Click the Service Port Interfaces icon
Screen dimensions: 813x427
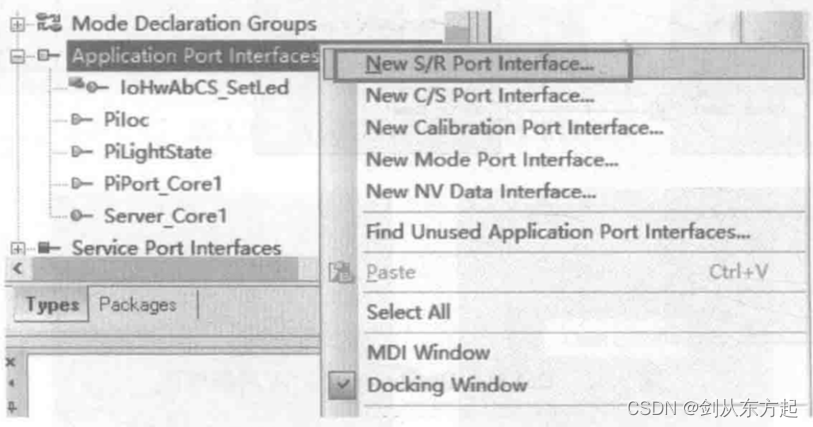pos(48,247)
